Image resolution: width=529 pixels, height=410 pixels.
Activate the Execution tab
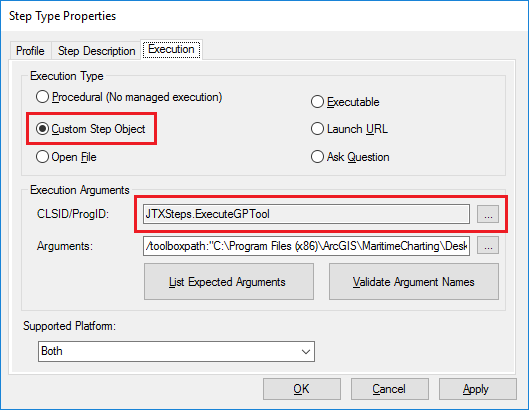pos(171,50)
